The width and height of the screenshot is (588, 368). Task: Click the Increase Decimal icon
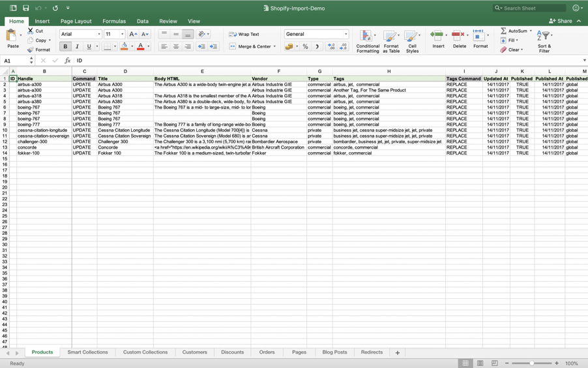(x=331, y=46)
